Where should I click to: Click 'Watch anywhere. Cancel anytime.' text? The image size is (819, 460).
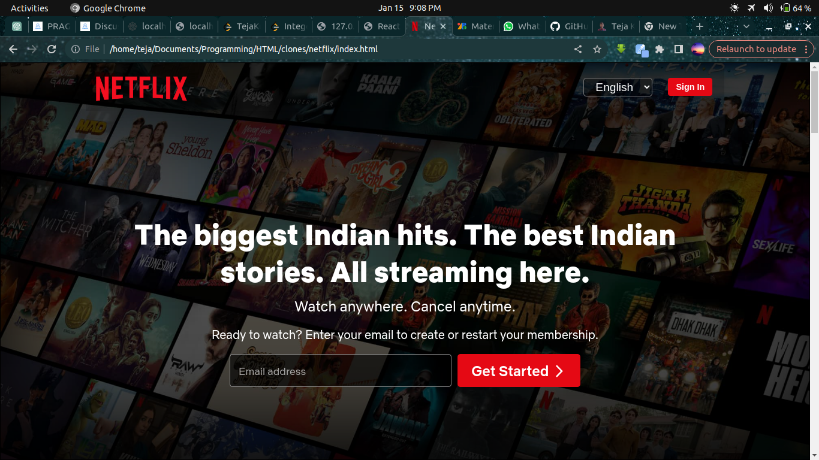tap(405, 306)
